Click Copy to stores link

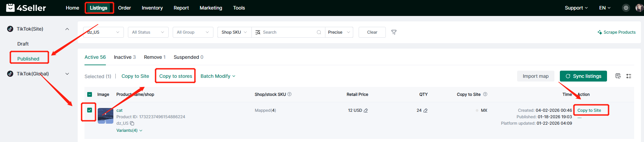[175, 76]
